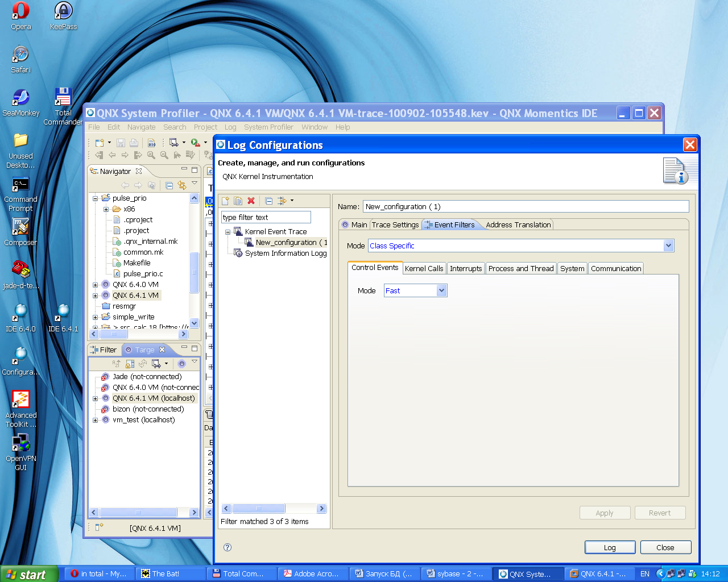Screen dimensions: 728x582
Task: Click the configuration Name input field
Action: [x=526, y=206]
